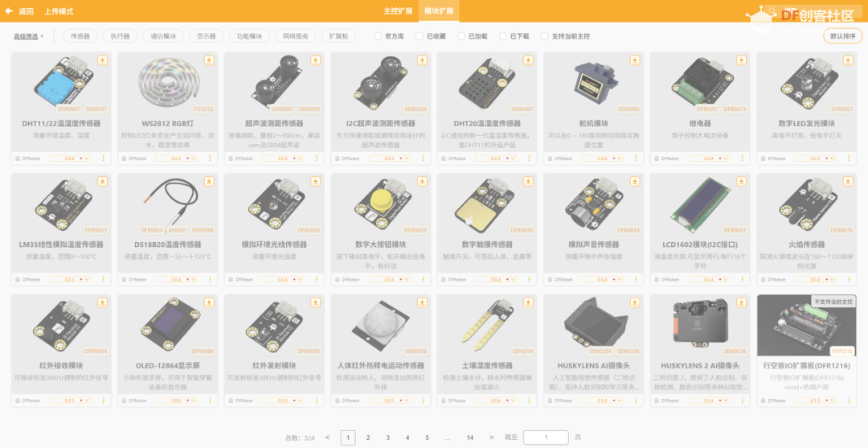Viewport: 868px width, 448px height.
Task: Select the 模块扩展 tab
Action: (439, 11)
